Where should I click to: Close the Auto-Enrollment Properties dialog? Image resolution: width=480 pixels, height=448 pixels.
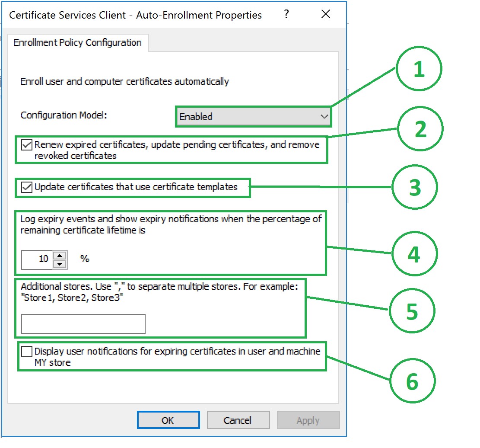pos(326,14)
